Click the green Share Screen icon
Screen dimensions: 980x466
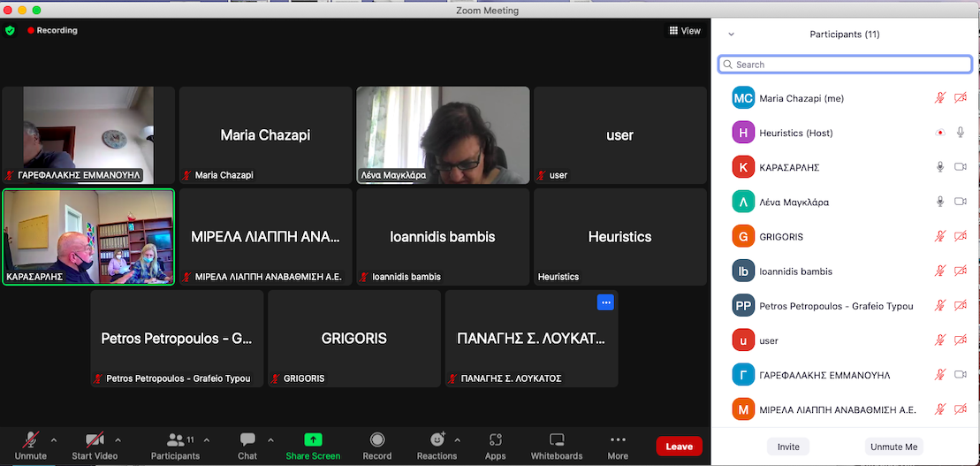coord(313,439)
